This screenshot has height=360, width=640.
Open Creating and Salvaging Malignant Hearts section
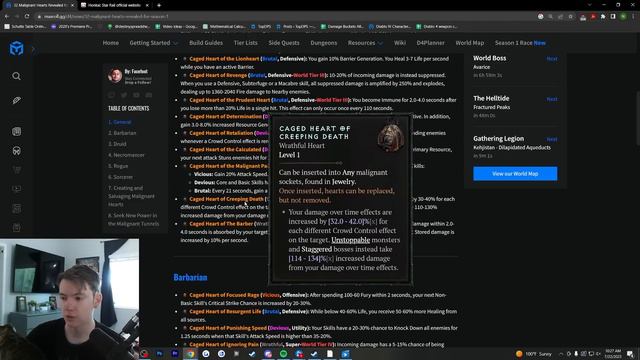131,196
